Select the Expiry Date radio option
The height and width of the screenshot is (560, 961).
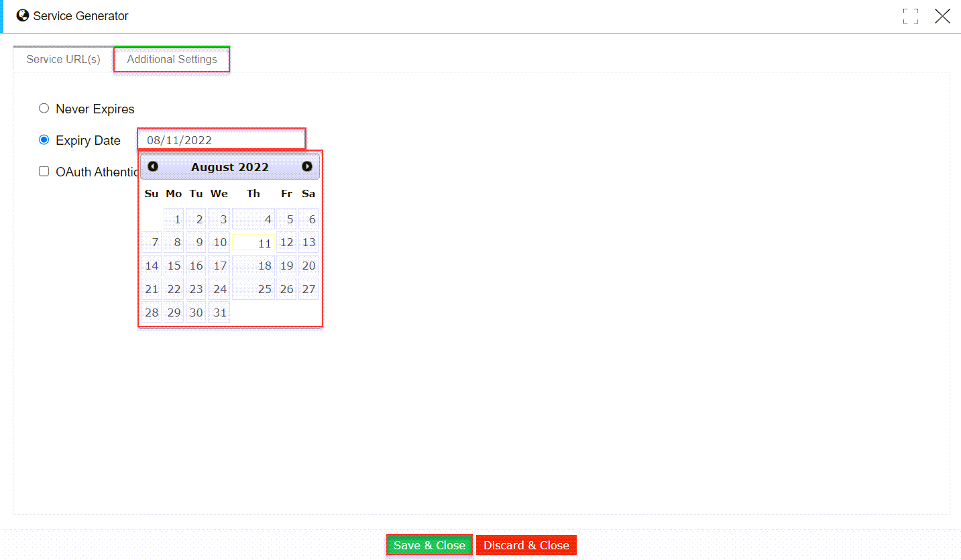click(44, 139)
